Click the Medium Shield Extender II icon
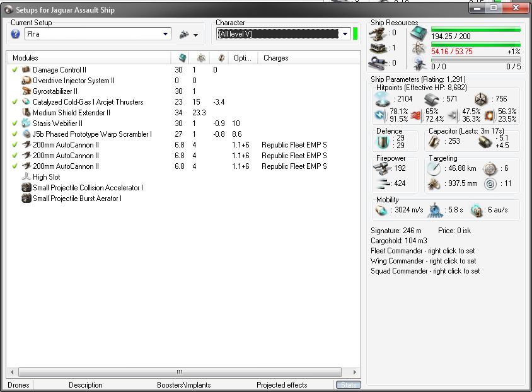532x392 pixels. pyautogui.click(x=26, y=112)
